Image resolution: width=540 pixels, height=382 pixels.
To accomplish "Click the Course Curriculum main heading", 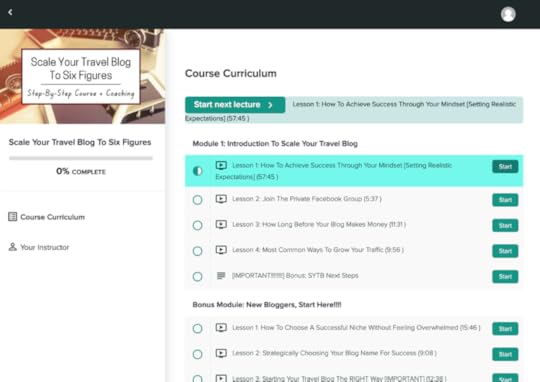I will (x=231, y=73).
